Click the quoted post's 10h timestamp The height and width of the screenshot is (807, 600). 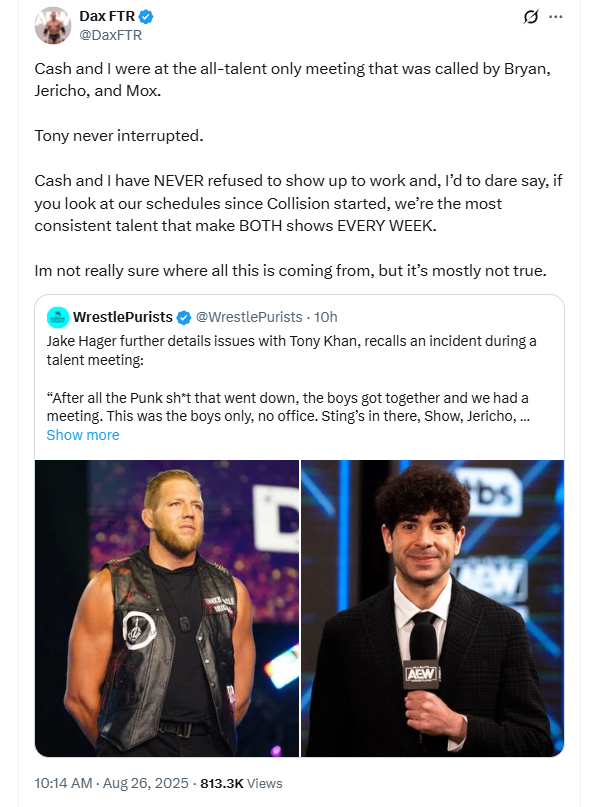[x=326, y=317]
